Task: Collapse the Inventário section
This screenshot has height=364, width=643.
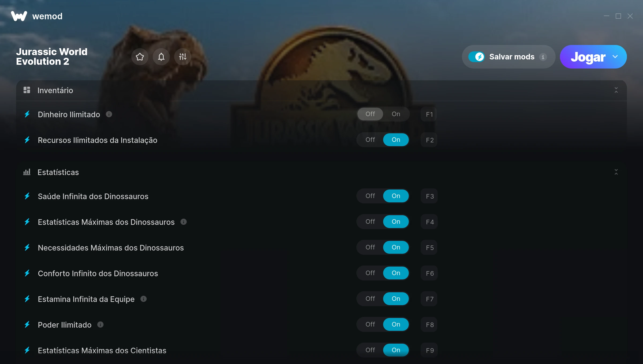Action: pyautogui.click(x=616, y=90)
